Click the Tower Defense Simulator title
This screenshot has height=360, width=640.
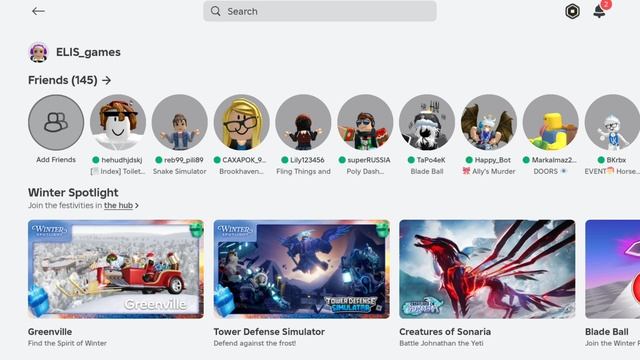pos(269,332)
